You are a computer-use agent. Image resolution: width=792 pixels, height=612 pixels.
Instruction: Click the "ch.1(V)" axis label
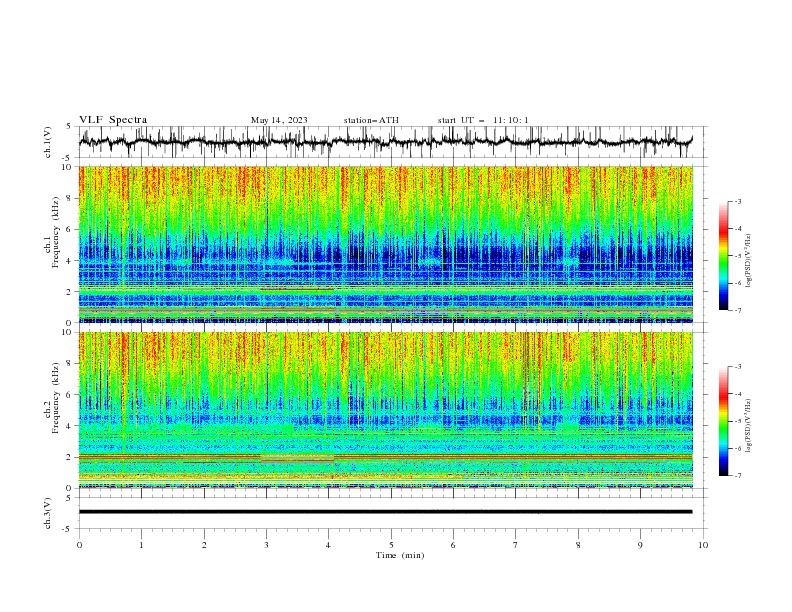tap(48, 142)
